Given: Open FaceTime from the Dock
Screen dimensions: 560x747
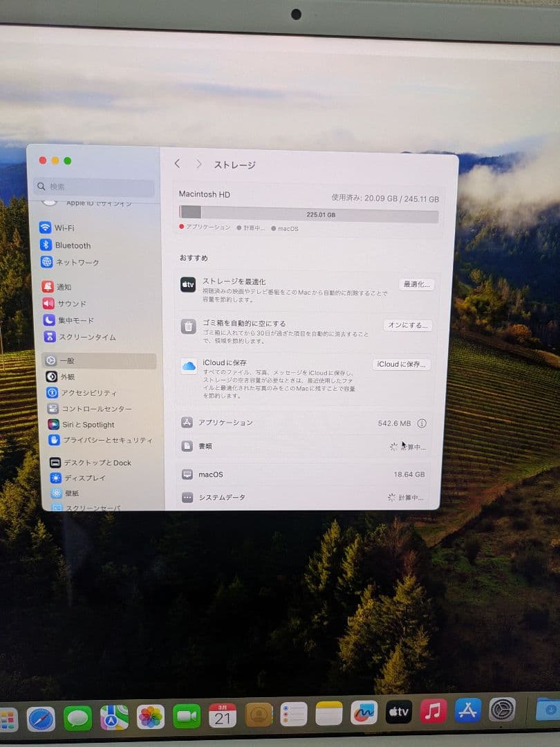Looking at the screenshot, I should (x=186, y=716).
